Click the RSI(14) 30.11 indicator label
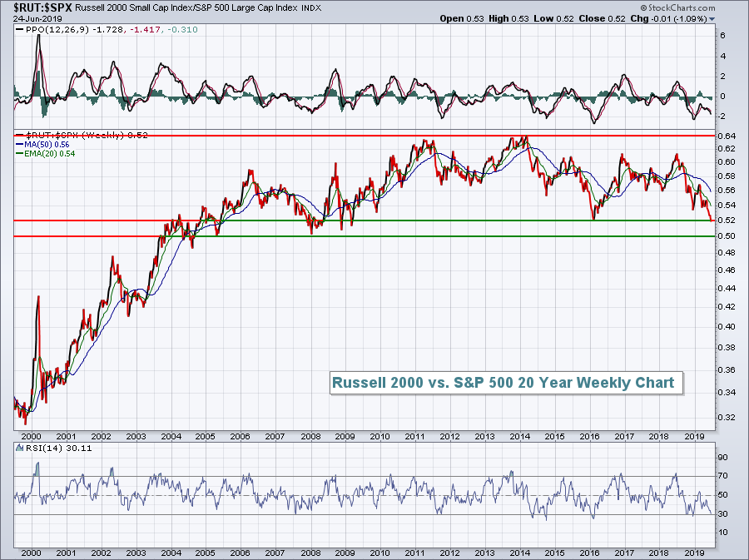The image size is (749, 560). [57, 448]
